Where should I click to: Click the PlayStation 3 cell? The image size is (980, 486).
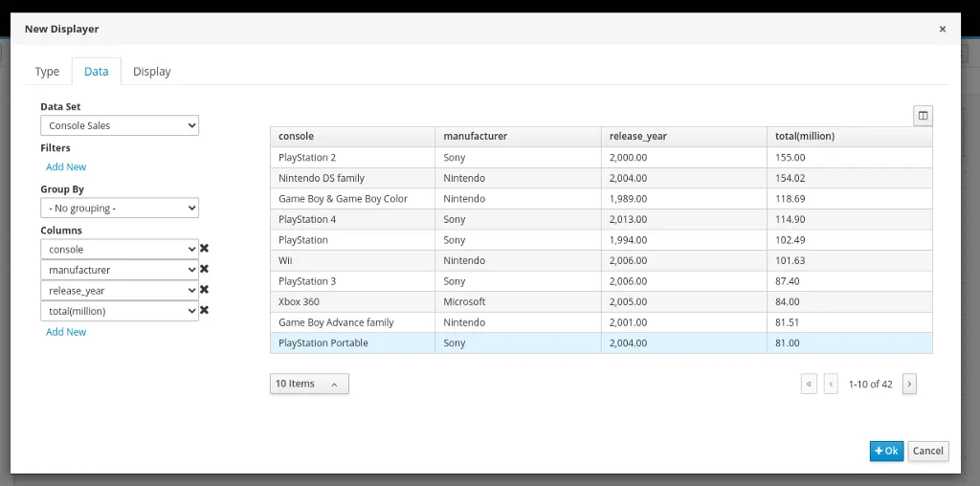click(352, 281)
